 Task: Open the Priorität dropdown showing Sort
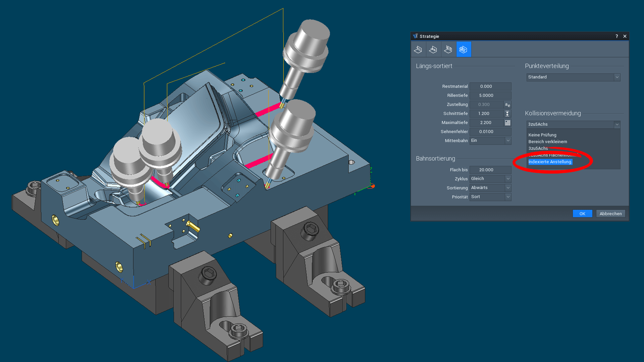(x=508, y=197)
